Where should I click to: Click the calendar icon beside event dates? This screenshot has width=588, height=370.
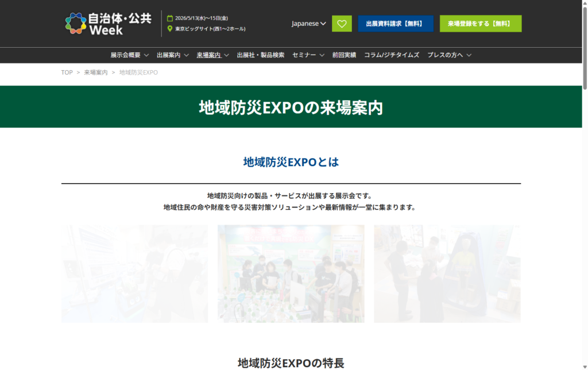click(x=170, y=18)
